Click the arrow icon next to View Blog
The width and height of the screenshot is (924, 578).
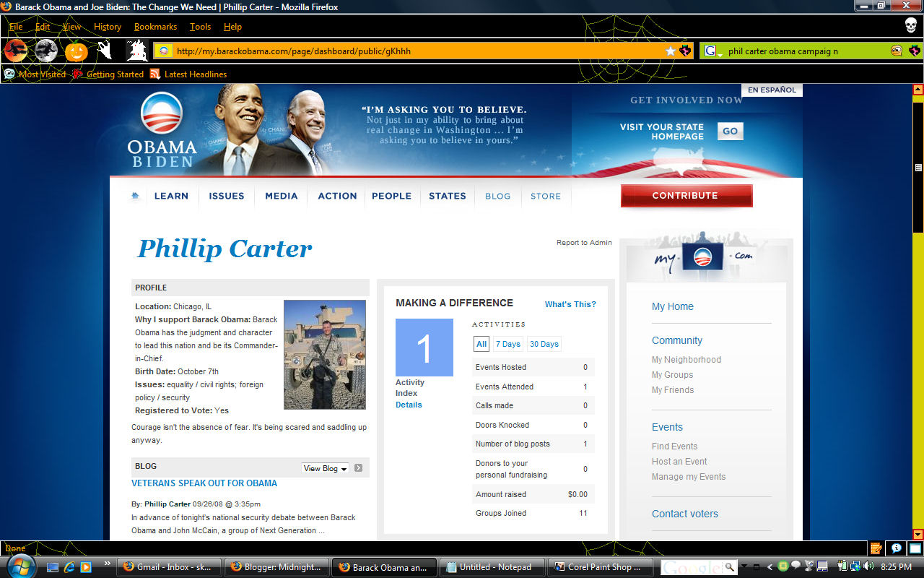(x=359, y=468)
